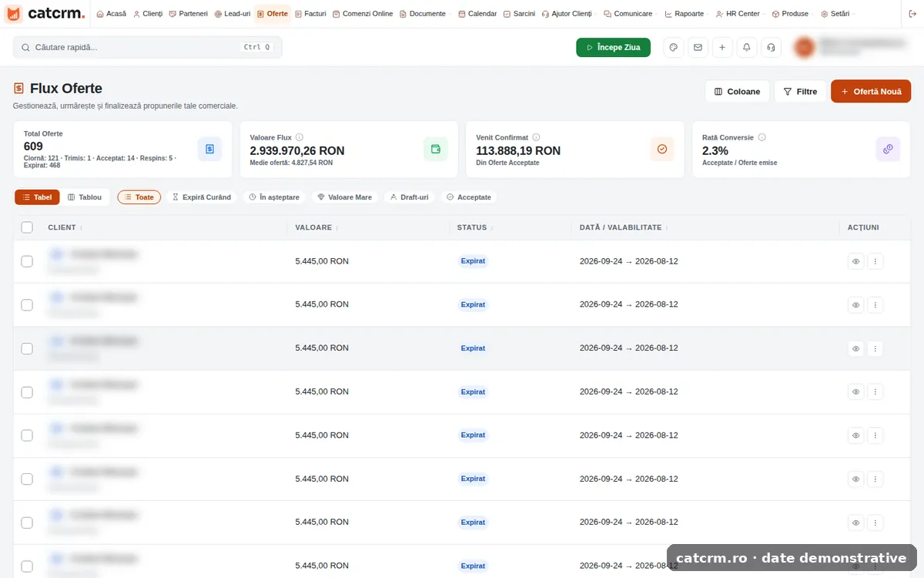This screenshot has width=924, height=578.
Task: Sort by the STATUS column
Action: click(475, 227)
